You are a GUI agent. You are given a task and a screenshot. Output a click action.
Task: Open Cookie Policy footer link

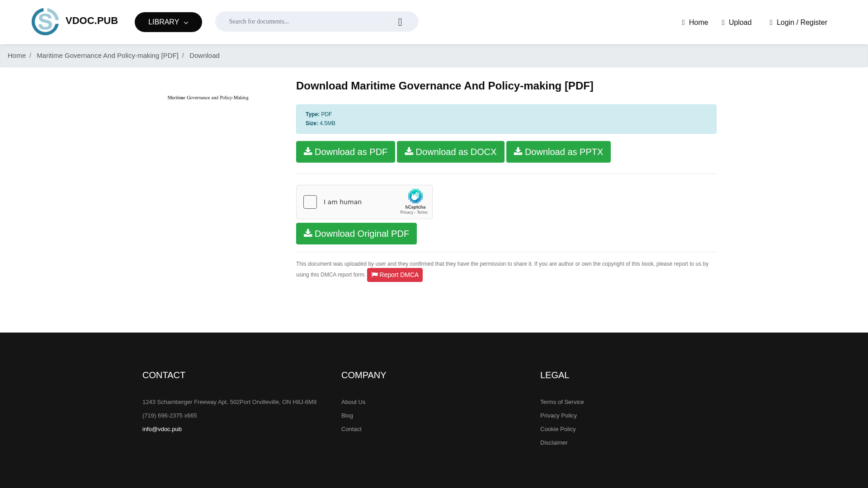[x=558, y=429]
